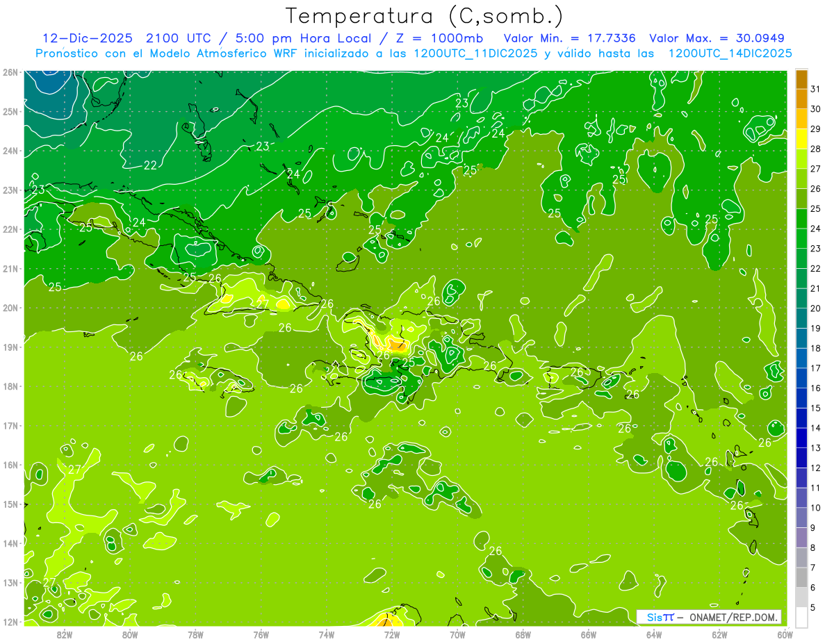Click the 24N latitude axis label
Image resolution: width=834 pixels, height=644 pixels.
coord(11,151)
